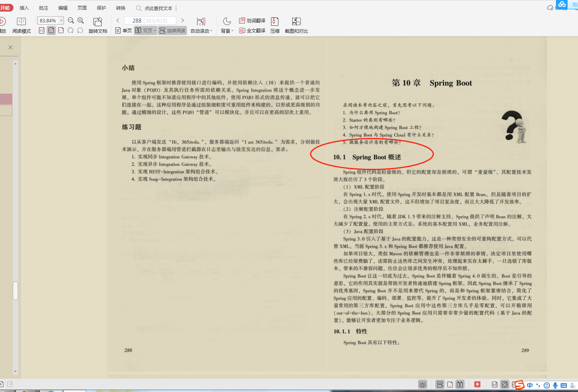Screen dimensions: 578x392
Task: Enable 划词翻译 word translation
Action: point(252,20)
